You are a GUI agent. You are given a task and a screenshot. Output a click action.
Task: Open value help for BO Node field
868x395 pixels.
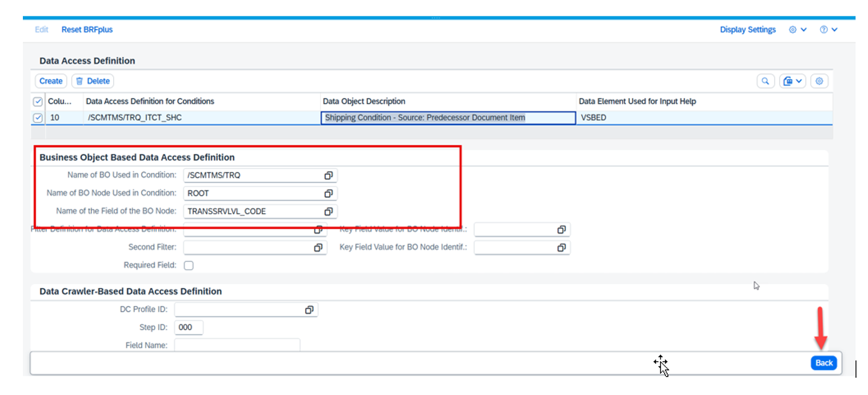(x=329, y=193)
